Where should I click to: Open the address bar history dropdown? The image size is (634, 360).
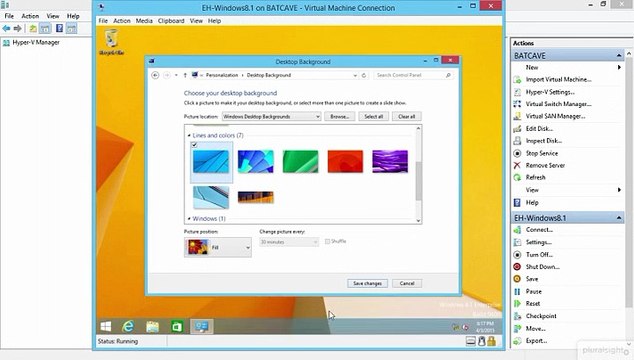click(355, 75)
